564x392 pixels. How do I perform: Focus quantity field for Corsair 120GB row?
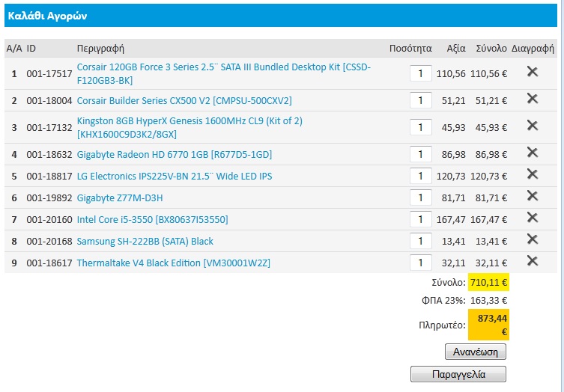[x=421, y=73]
